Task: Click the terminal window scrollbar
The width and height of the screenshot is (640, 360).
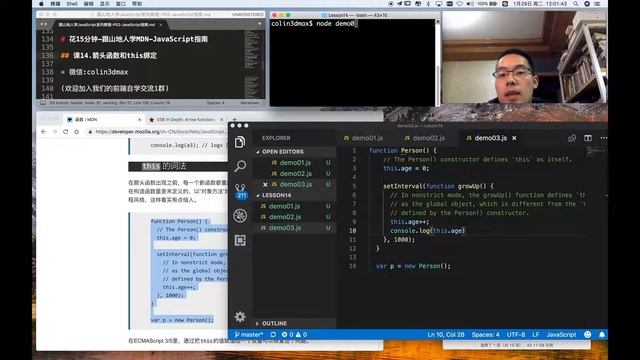Action: (438, 62)
